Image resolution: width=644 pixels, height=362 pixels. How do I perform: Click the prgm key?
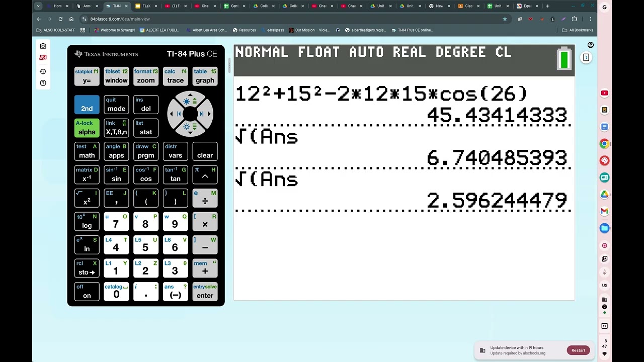pos(146,151)
